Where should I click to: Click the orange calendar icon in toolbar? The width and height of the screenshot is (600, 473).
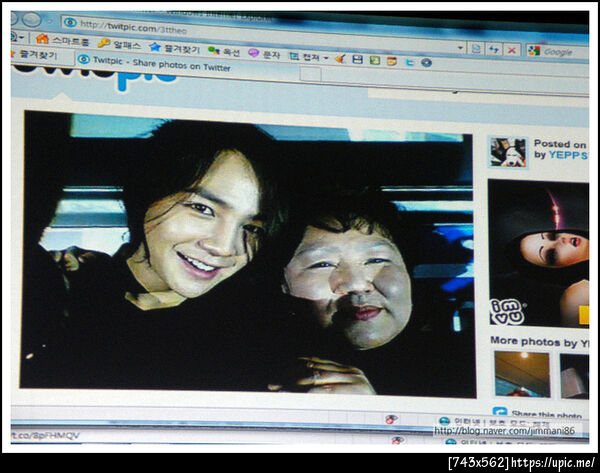pos(391,61)
